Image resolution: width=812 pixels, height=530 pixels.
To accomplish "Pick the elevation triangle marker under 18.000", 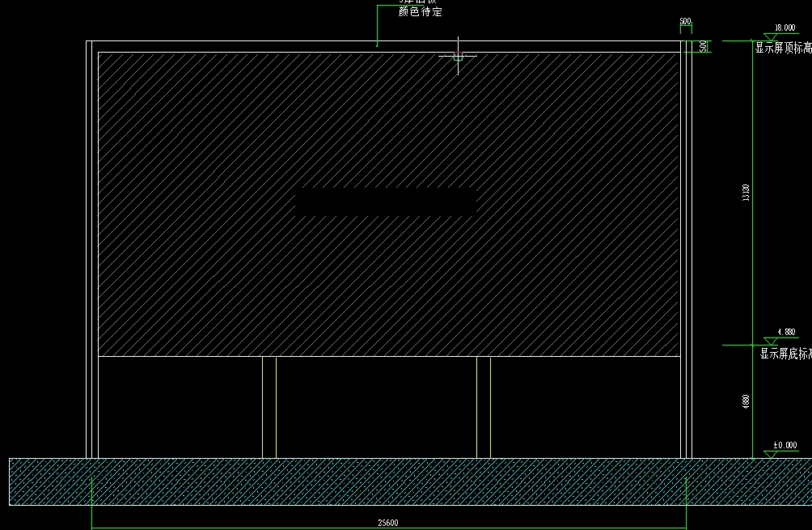I will click(770, 37).
